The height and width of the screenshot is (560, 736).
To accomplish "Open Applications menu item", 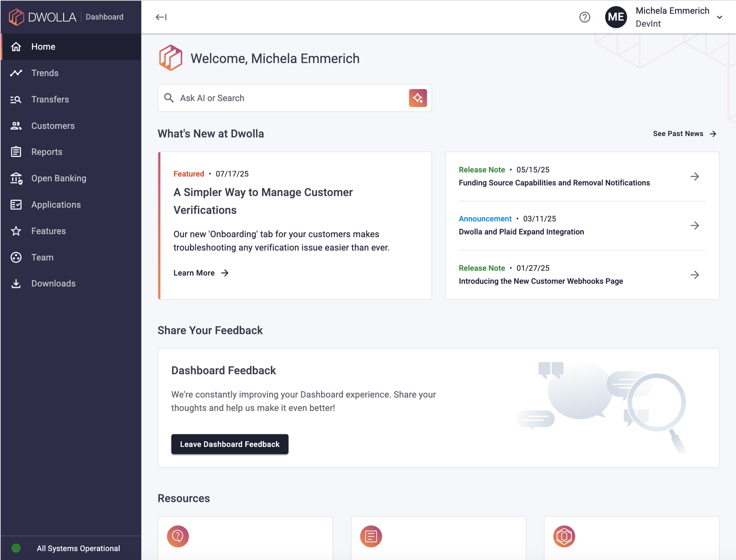I will point(71,205).
